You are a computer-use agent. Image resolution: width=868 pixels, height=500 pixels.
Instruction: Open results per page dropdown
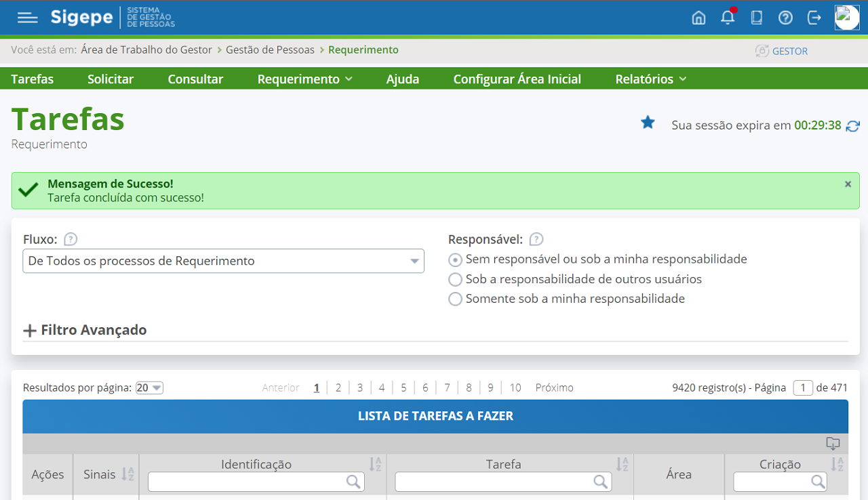(150, 388)
